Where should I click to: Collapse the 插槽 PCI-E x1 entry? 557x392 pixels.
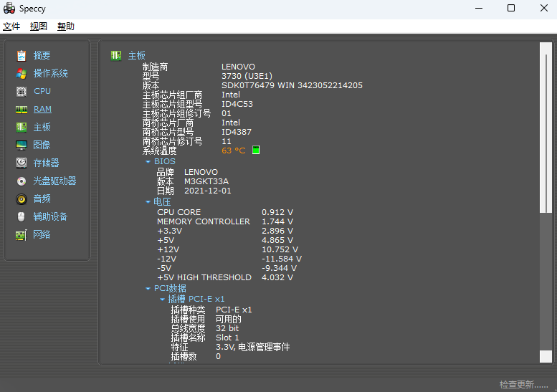(162, 299)
